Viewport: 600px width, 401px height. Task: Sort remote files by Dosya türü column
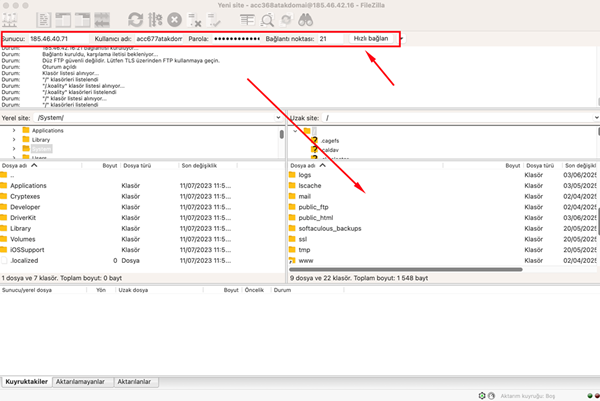point(542,166)
